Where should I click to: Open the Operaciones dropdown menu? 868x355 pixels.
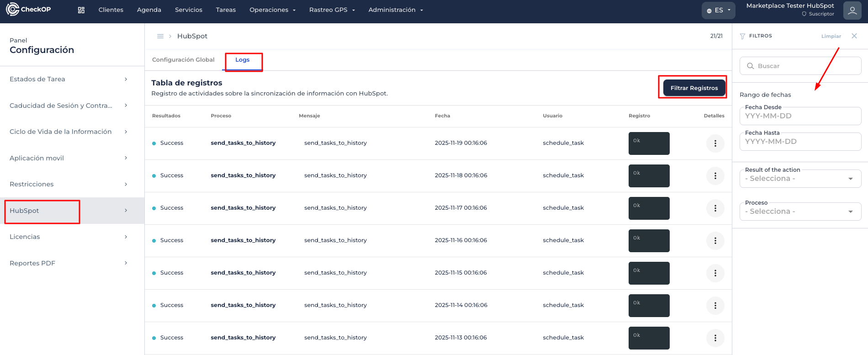[x=272, y=10]
